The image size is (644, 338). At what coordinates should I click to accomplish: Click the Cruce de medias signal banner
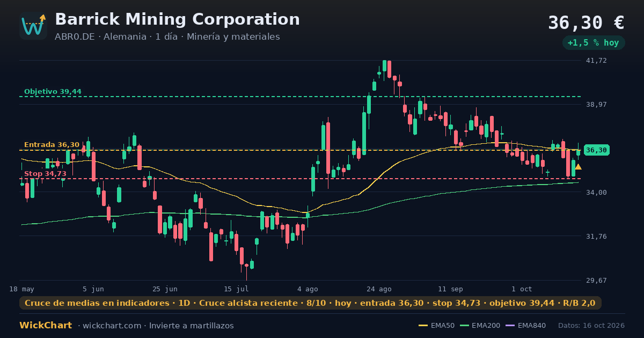pos(310,303)
